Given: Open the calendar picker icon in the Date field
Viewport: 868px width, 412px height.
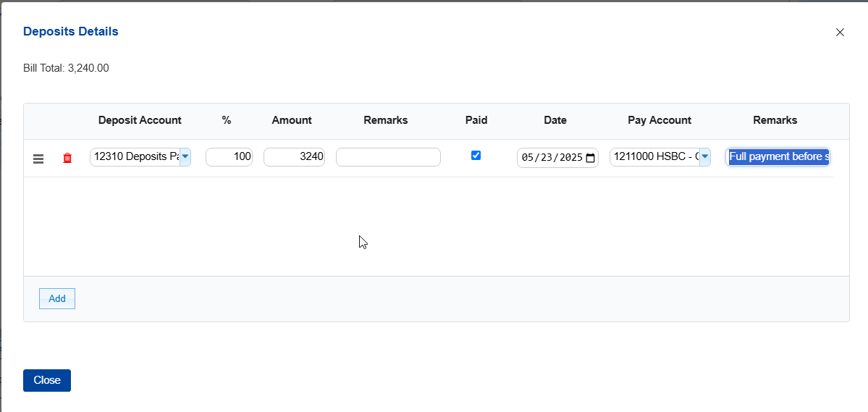Looking at the screenshot, I should click(590, 158).
